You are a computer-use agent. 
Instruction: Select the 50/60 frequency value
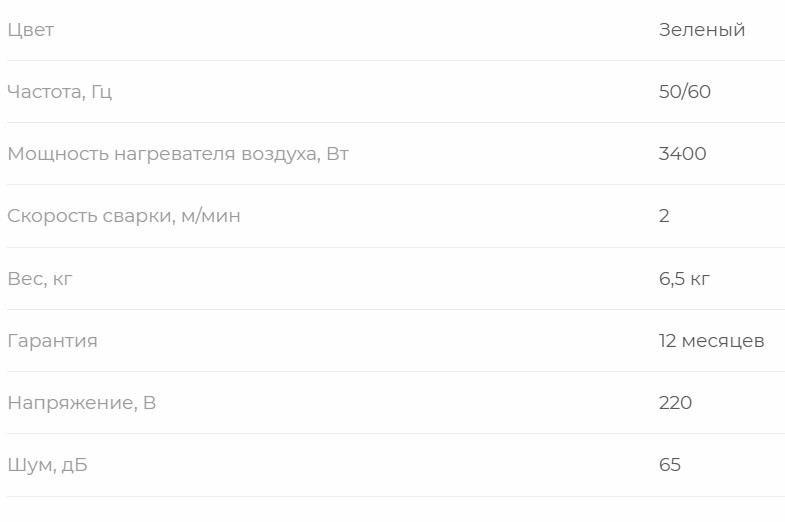[684, 92]
